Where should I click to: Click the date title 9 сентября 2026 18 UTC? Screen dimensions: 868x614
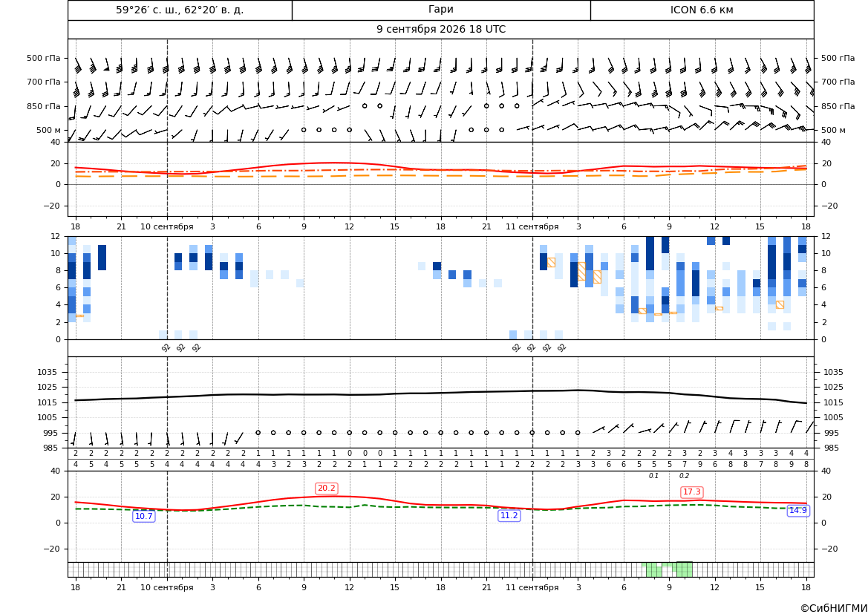click(441, 30)
